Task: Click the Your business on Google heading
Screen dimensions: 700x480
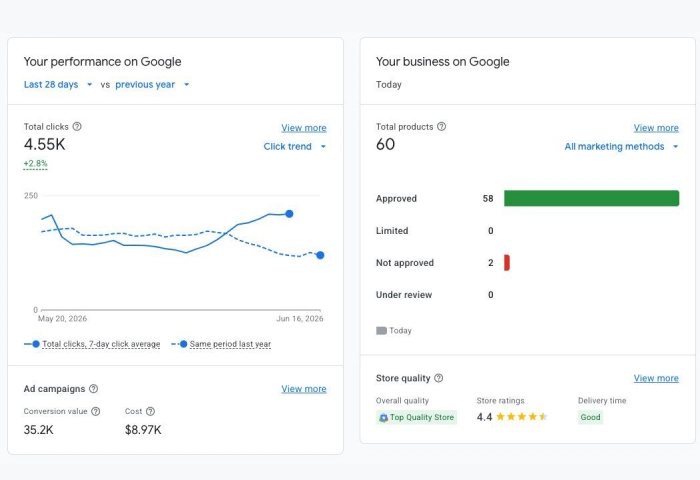Action: point(442,62)
